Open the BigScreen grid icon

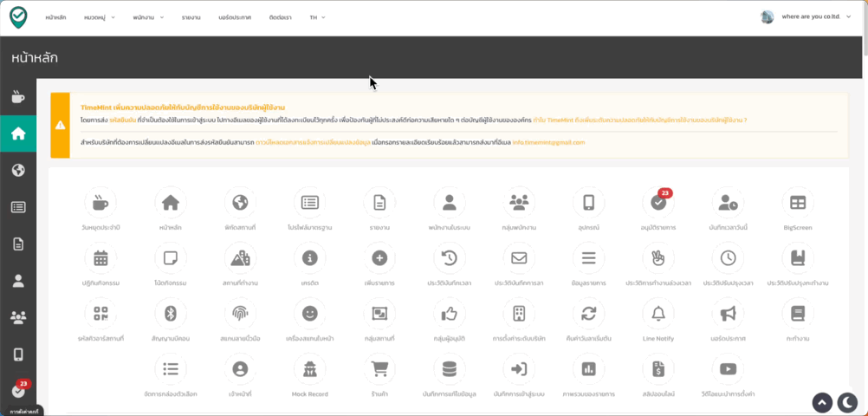click(x=798, y=203)
